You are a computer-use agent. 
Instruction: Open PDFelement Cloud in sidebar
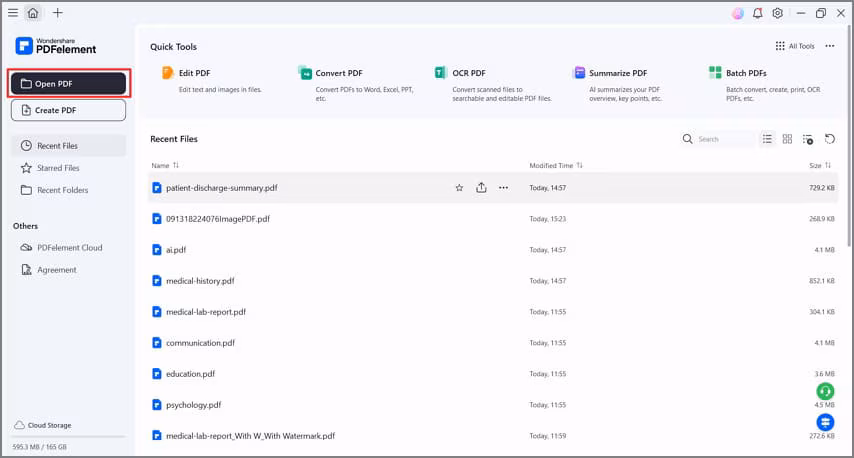coord(69,248)
